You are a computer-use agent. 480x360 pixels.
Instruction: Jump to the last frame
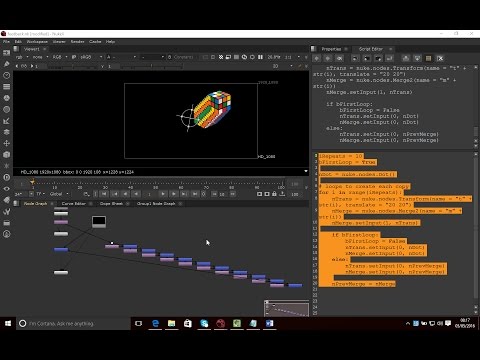click(x=195, y=194)
